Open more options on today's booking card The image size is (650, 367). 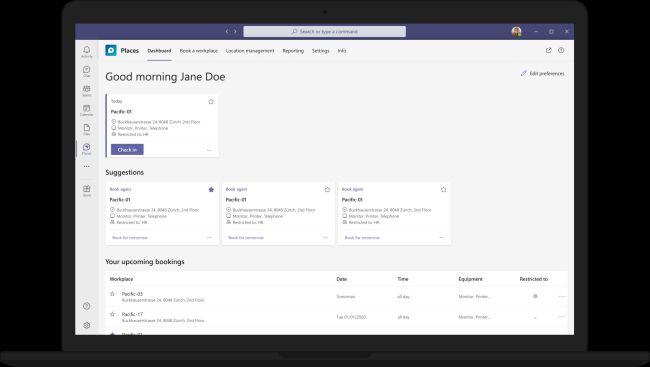[209, 150]
